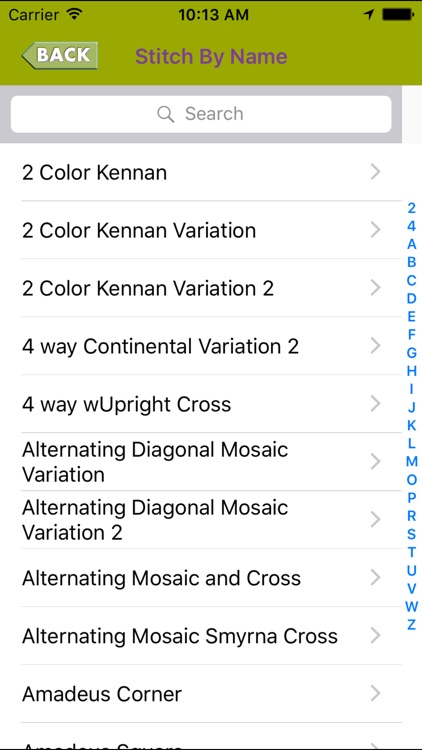Jump to index number 4
The image size is (422, 750).
tap(411, 226)
